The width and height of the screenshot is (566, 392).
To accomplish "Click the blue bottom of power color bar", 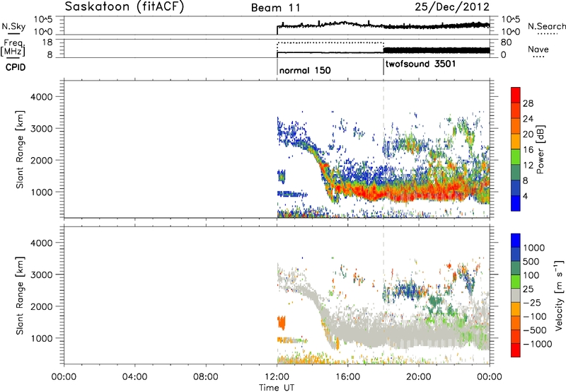I will (x=516, y=204).
